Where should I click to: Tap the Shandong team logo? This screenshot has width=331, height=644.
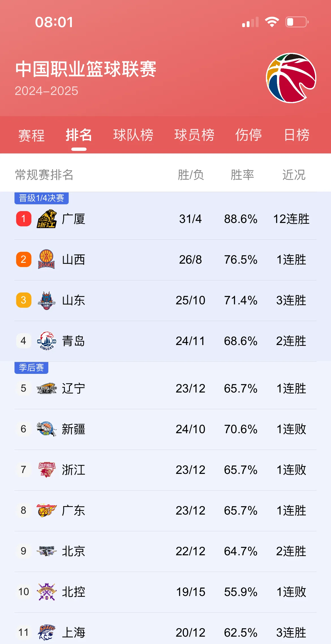pyautogui.click(x=46, y=300)
